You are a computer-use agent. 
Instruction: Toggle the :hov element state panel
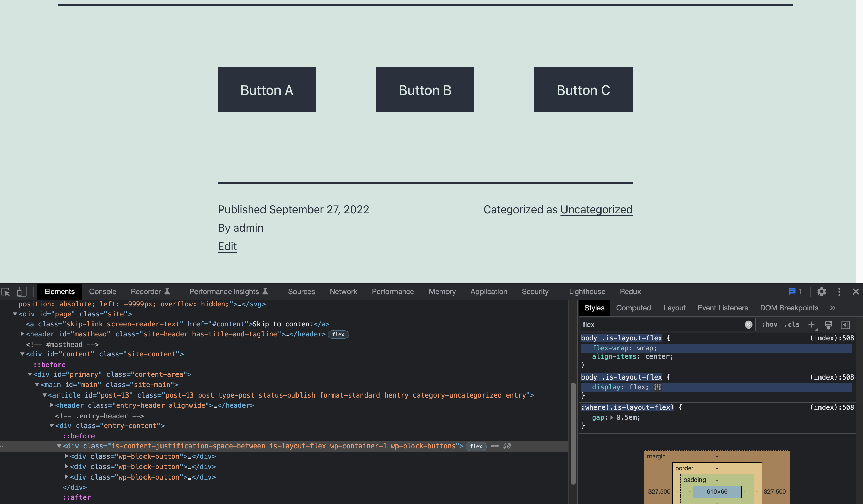(x=769, y=325)
